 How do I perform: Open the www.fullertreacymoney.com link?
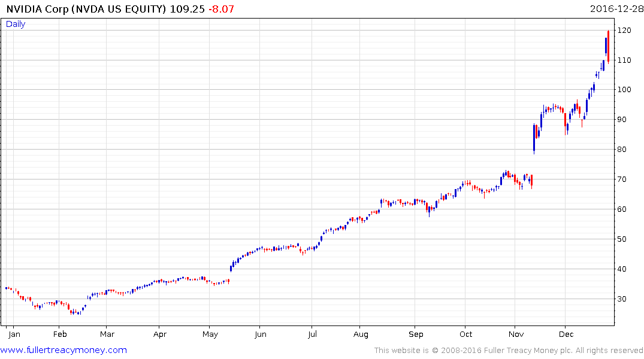pos(64,350)
